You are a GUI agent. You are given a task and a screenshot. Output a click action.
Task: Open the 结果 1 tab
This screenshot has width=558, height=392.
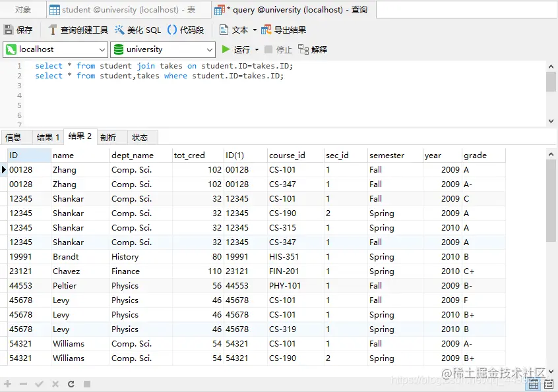tap(47, 137)
